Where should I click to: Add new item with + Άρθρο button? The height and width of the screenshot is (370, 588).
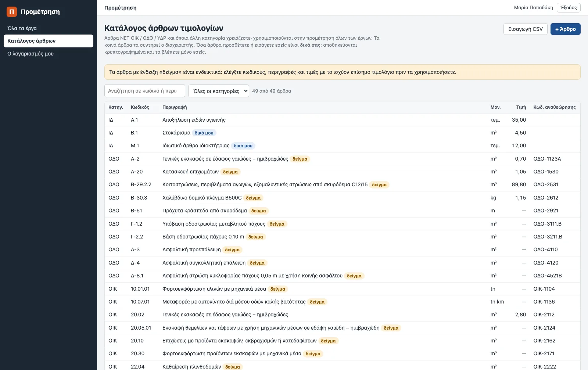point(565,29)
